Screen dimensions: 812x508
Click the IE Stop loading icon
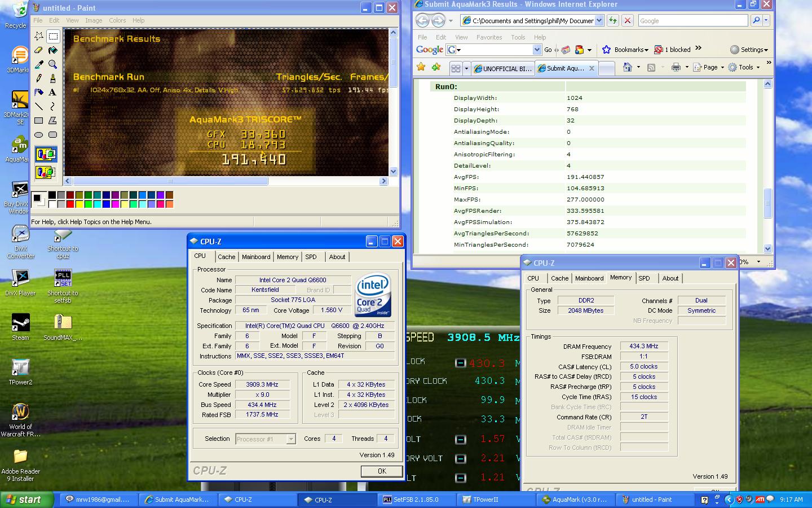pos(627,20)
